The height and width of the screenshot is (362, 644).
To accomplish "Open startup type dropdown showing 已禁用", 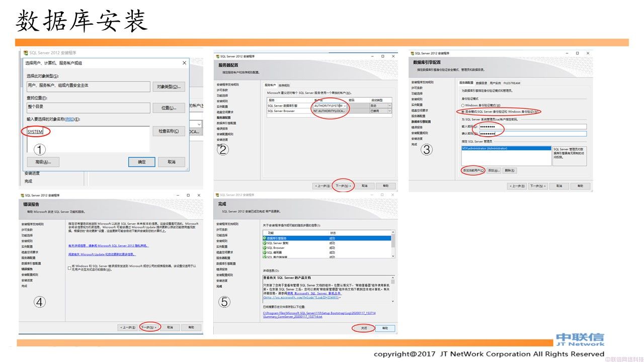I will pyautogui.click(x=389, y=111).
